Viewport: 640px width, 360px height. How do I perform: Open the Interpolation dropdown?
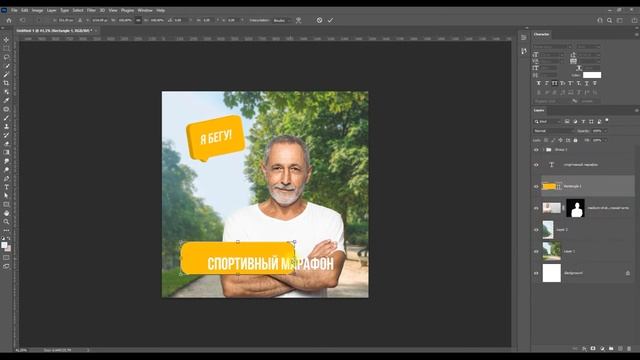point(282,20)
